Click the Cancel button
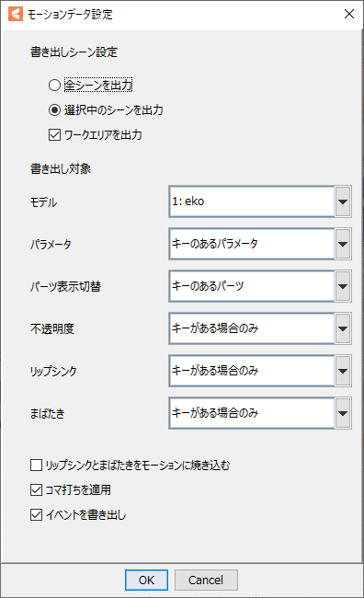Viewport: 364px width, 598px height. coord(206,581)
